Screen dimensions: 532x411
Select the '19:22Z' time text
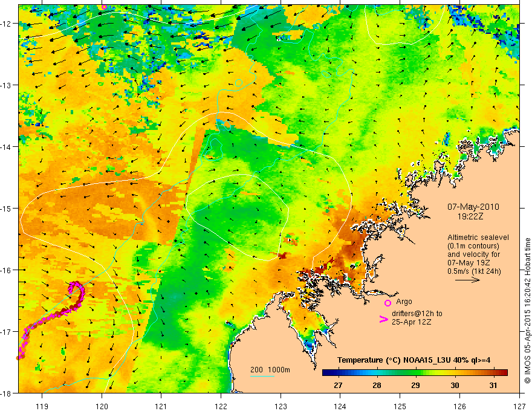(x=470, y=216)
